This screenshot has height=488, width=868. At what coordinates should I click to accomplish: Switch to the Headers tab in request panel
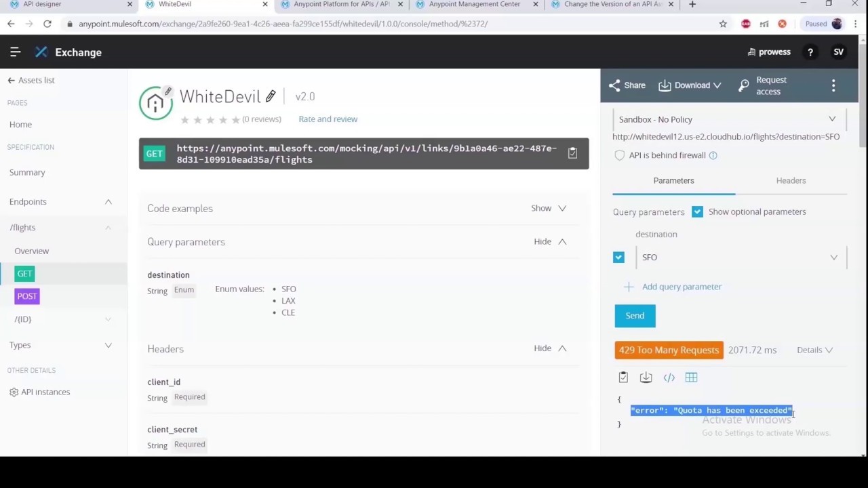pos(791,181)
